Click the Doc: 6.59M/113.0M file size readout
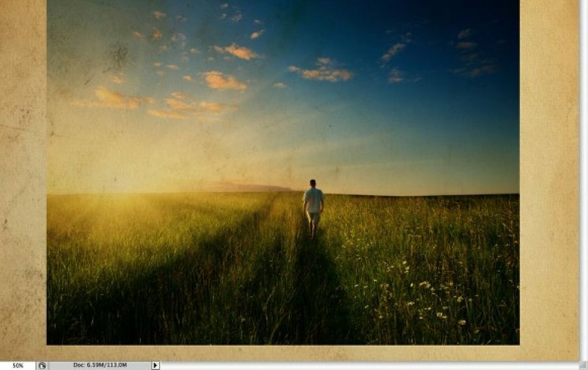 (99, 365)
